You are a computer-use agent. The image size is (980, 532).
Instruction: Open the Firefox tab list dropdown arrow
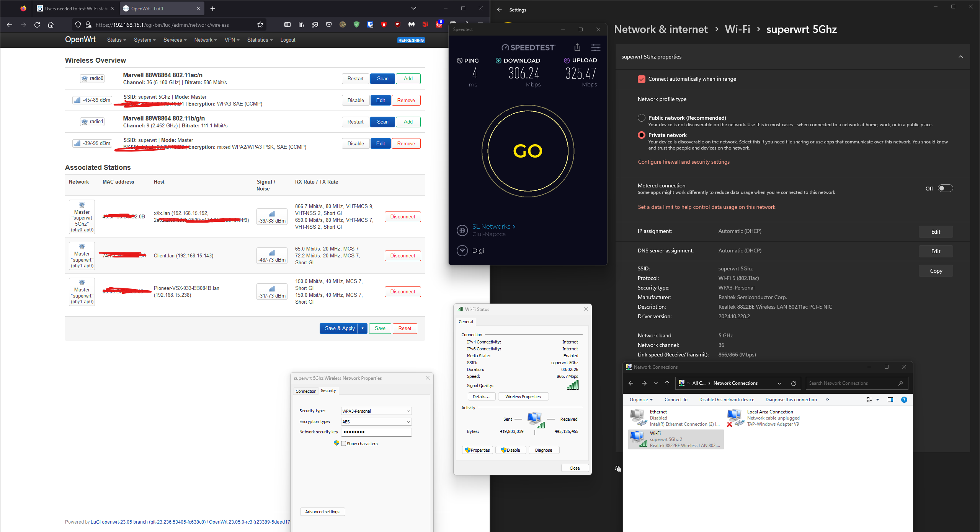pyautogui.click(x=414, y=8)
